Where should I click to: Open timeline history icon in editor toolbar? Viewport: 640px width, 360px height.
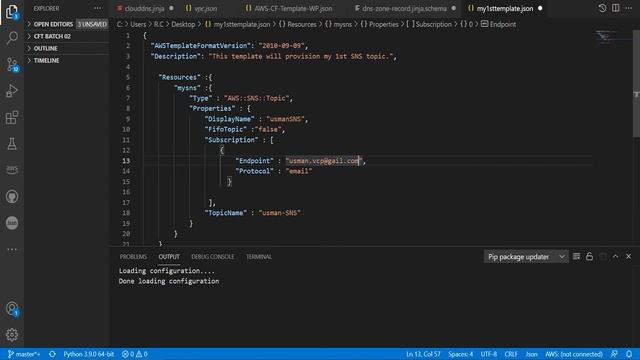click(602, 8)
